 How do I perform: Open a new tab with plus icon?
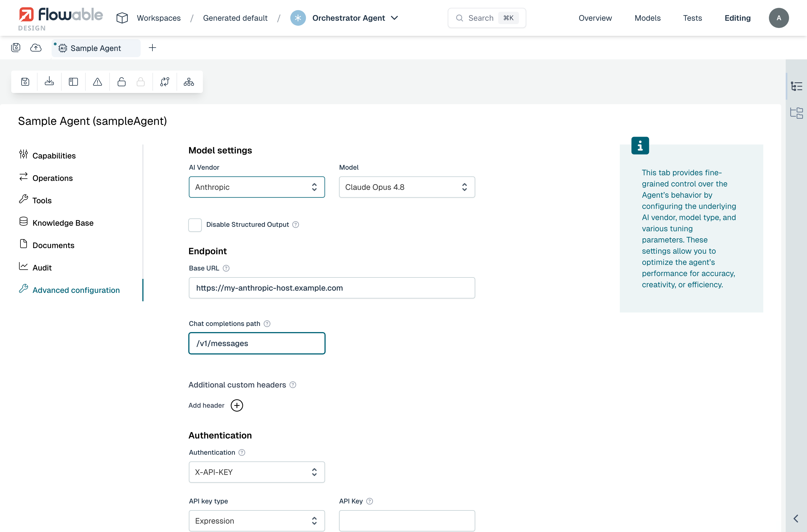point(152,48)
